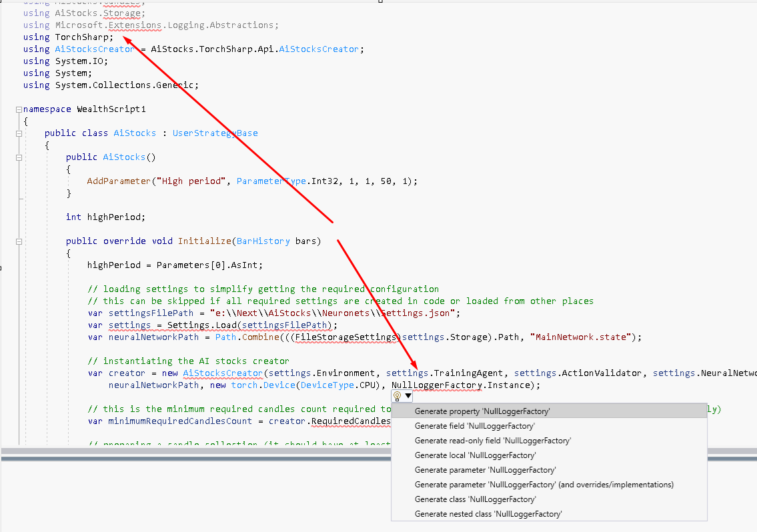The width and height of the screenshot is (757, 532).
Task: Choose Generate nested class 'NullLoggerFactory'
Action: pos(488,514)
